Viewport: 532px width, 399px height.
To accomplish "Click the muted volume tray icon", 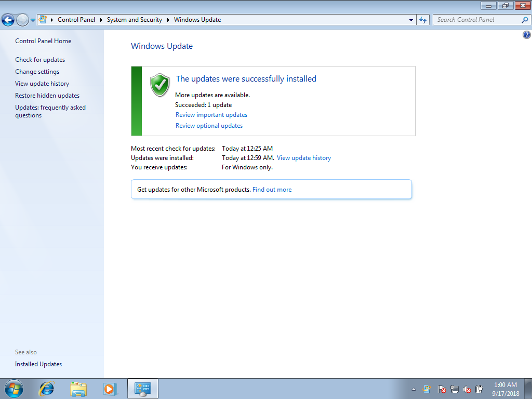I will 467,389.
